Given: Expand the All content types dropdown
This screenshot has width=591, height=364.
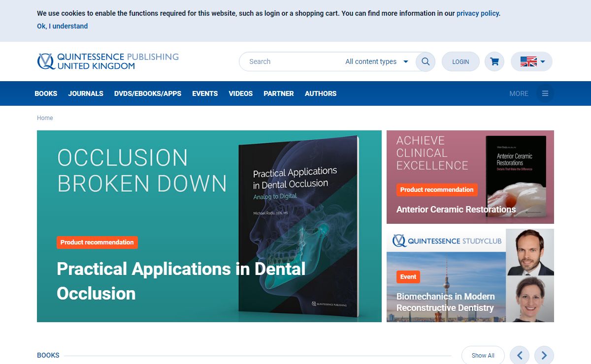Looking at the screenshot, I should (x=377, y=61).
